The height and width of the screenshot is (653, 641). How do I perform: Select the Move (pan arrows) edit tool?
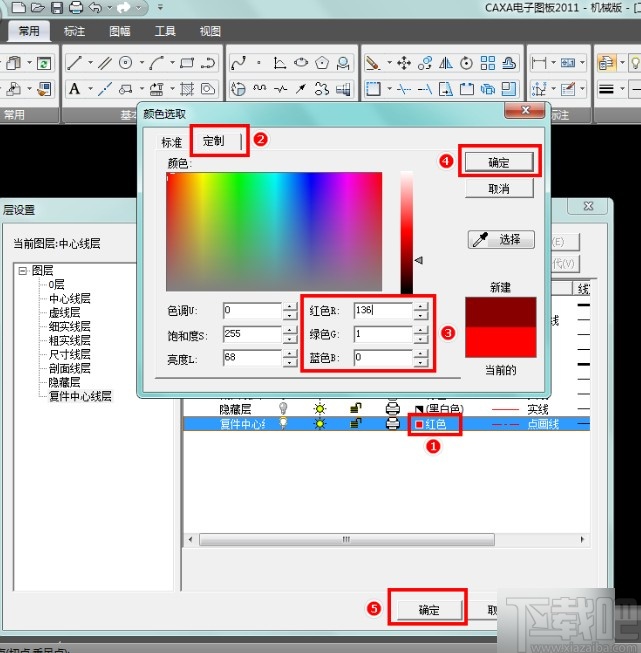click(404, 63)
